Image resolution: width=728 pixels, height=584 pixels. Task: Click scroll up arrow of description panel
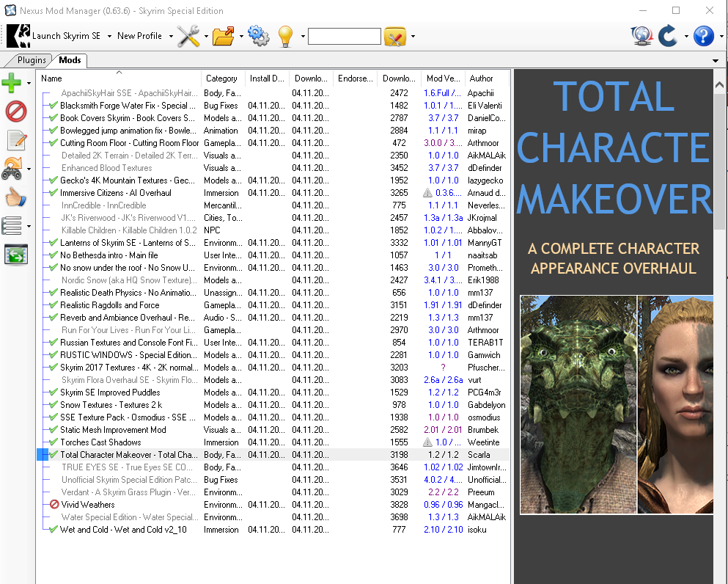719,84
